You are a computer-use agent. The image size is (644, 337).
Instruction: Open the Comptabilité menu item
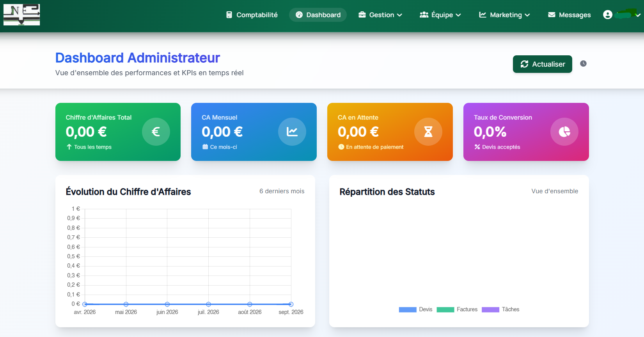tap(252, 15)
